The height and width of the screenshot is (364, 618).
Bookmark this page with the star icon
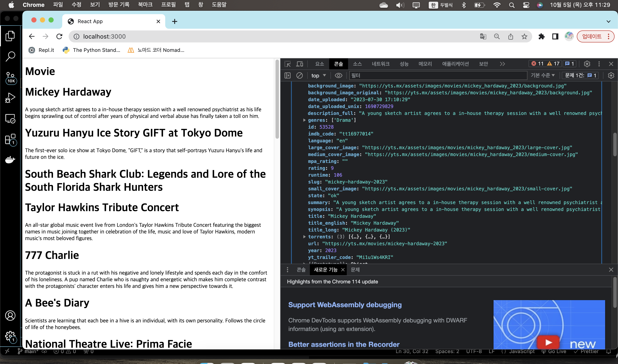[x=524, y=36]
